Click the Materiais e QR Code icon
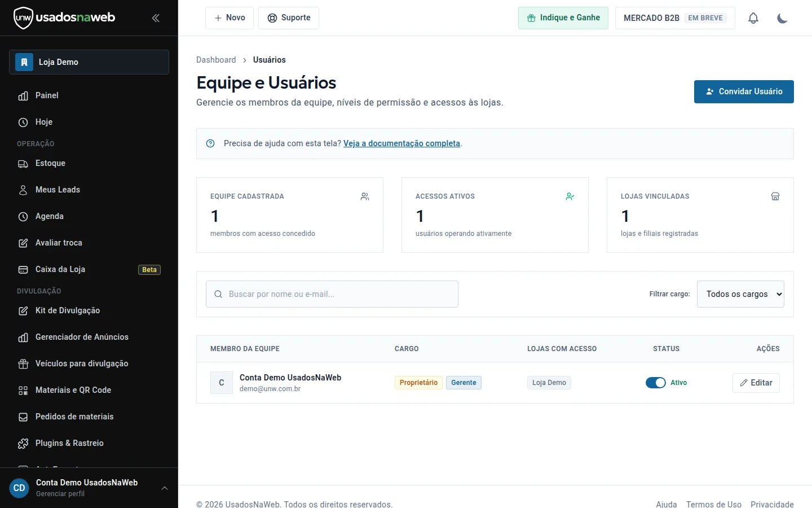Screen dimensions: 812x508 [23, 391]
